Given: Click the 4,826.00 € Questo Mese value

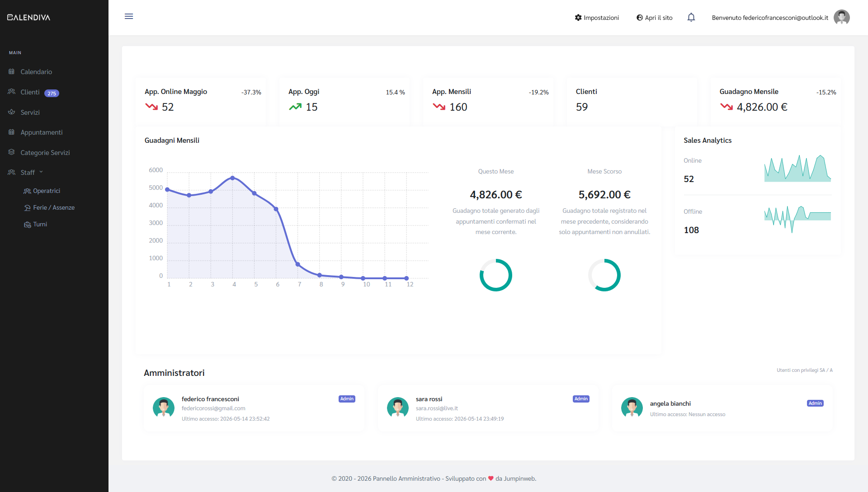Looking at the screenshot, I should [x=496, y=195].
